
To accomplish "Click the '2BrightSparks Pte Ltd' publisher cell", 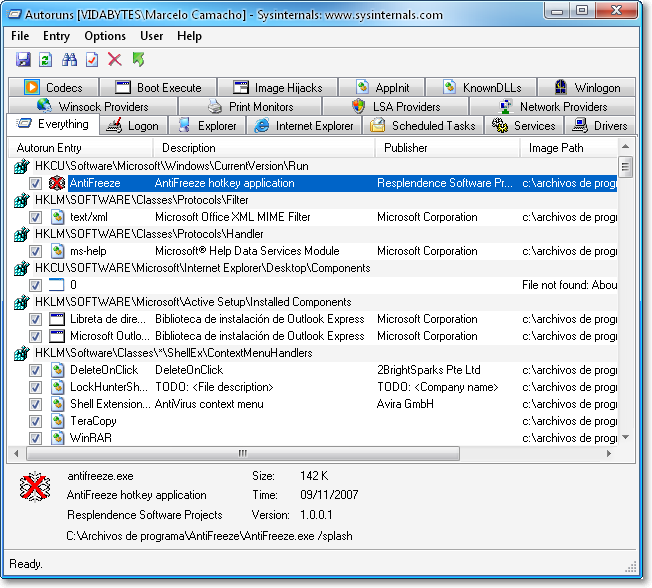I will pos(429,370).
